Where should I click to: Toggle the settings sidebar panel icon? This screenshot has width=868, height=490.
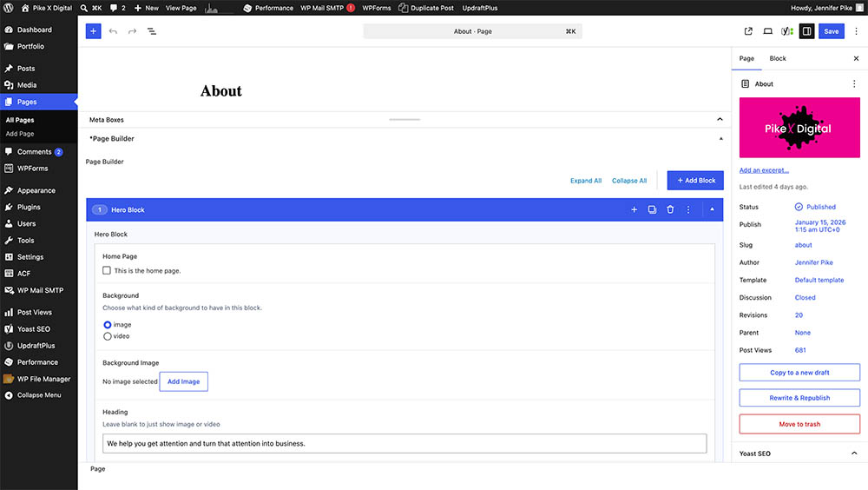(x=806, y=31)
